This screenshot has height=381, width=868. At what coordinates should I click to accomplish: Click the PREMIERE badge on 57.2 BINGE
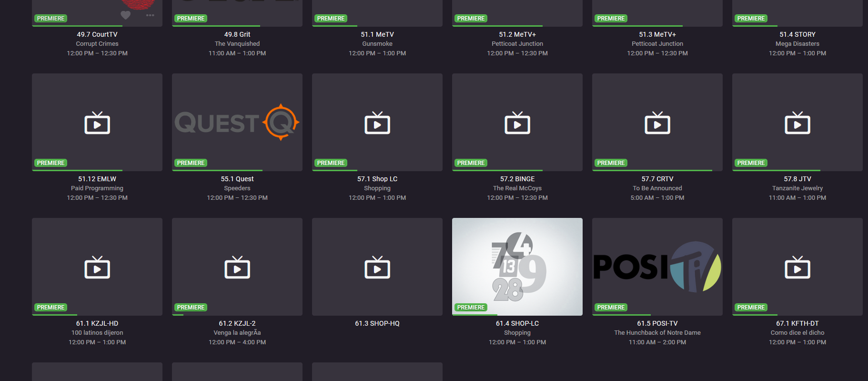click(x=471, y=163)
